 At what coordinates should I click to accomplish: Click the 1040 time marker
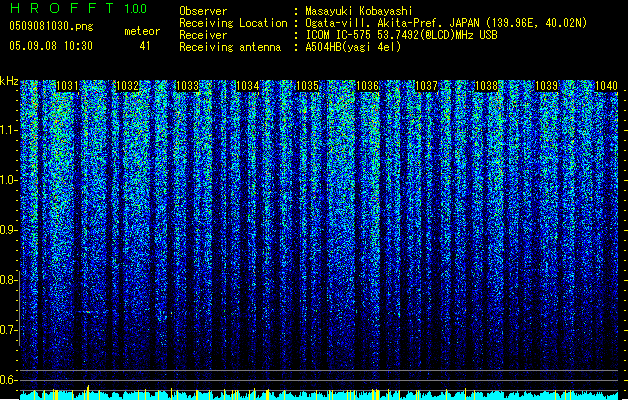click(606, 86)
